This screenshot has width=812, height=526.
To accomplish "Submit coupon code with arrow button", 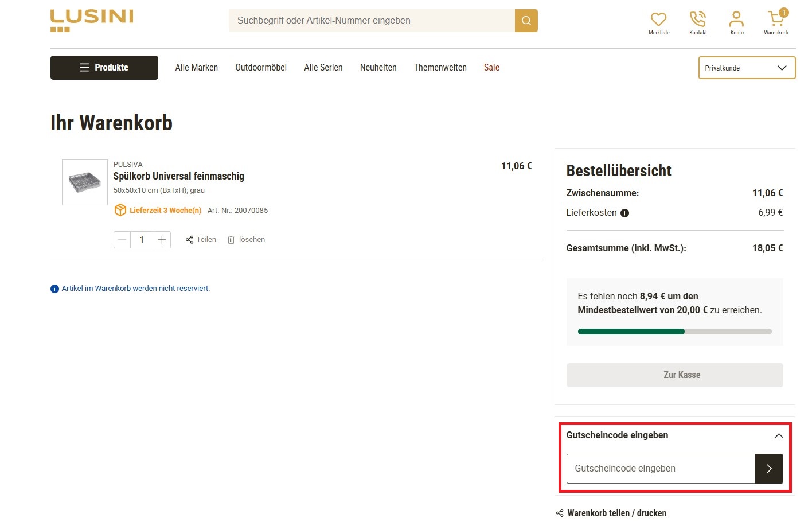I will [769, 469].
